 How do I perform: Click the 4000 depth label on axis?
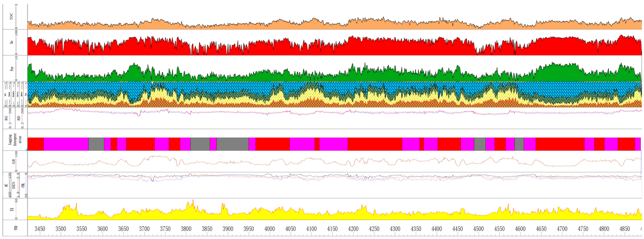[x=270, y=229]
